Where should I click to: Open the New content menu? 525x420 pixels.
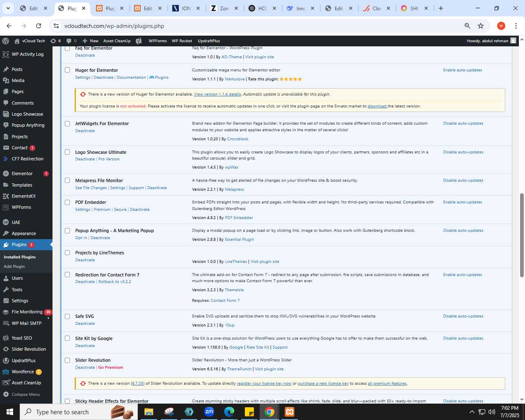(x=90, y=41)
